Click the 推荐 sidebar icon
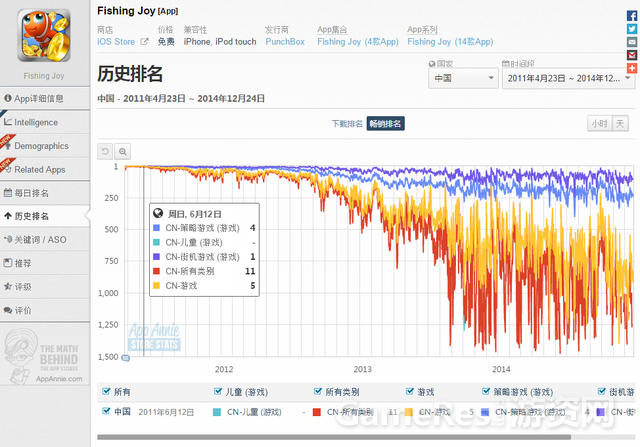 click(8, 263)
